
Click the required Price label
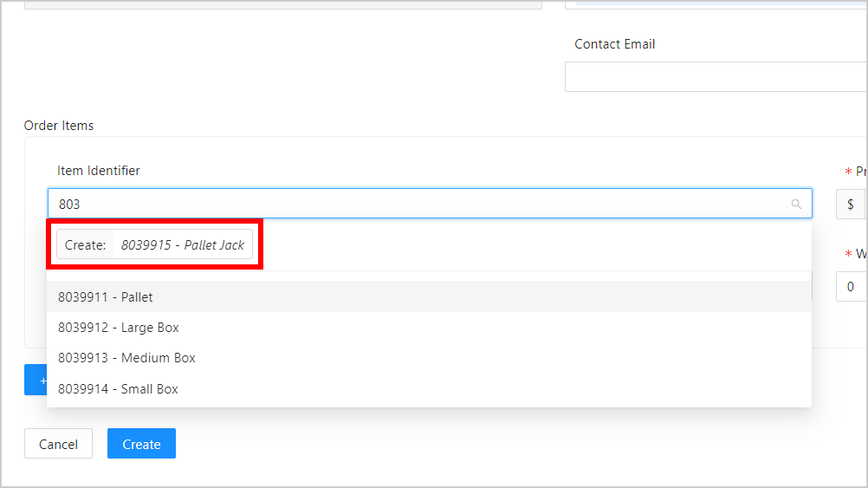click(859, 172)
